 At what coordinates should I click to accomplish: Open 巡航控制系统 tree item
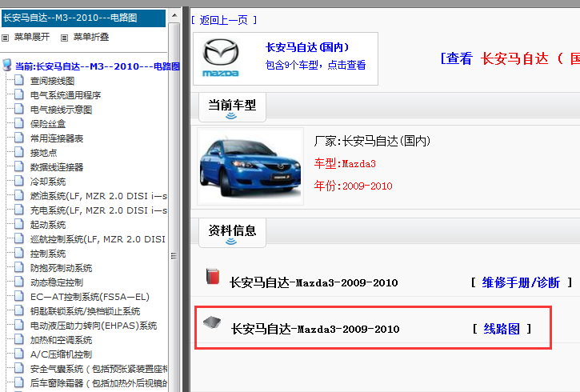98,239
